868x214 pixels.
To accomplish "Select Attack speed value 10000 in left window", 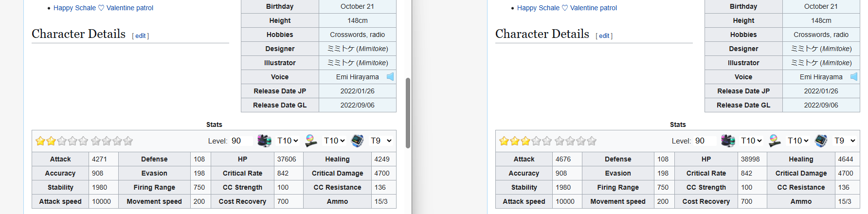I will (x=102, y=201).
